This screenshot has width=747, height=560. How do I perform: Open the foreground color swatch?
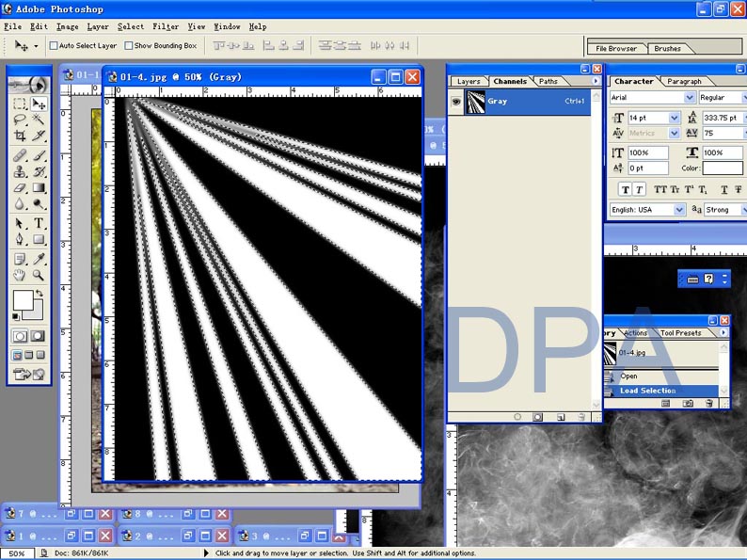[x=23, y=301]
